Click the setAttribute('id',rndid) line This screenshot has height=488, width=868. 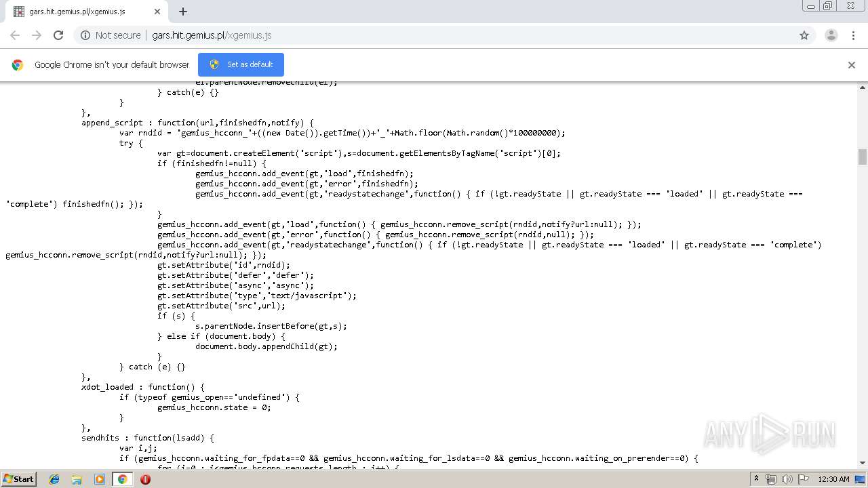pyautogui.click(x=223, y=265)
